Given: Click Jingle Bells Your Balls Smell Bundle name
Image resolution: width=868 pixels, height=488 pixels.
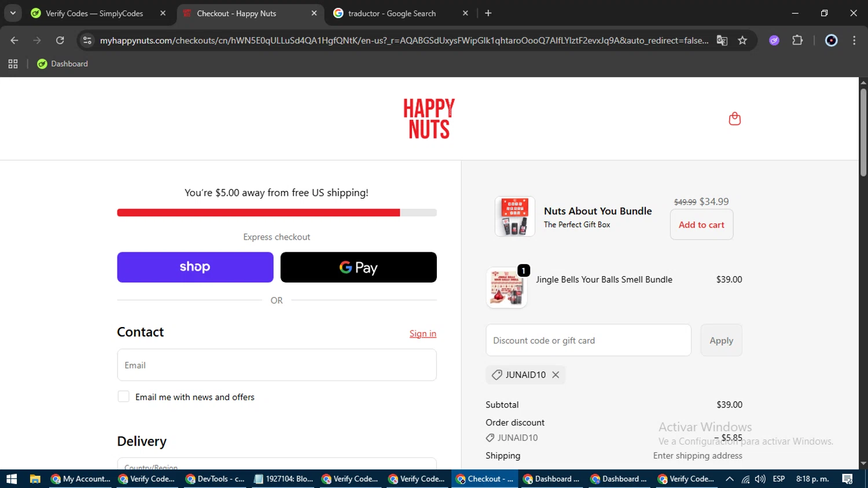Looking at the screenshot, I should [x=604, y=279].
